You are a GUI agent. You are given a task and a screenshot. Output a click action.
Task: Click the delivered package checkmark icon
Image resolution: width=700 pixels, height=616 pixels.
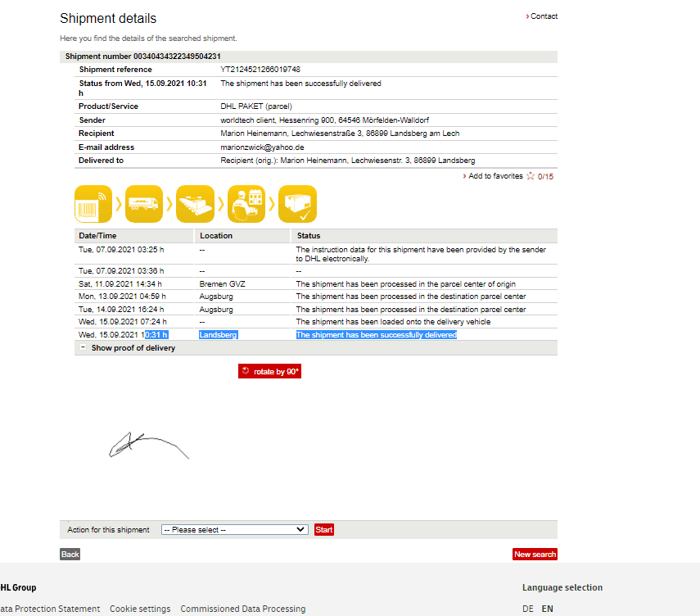pyautogui.click(x=297, y=204)
